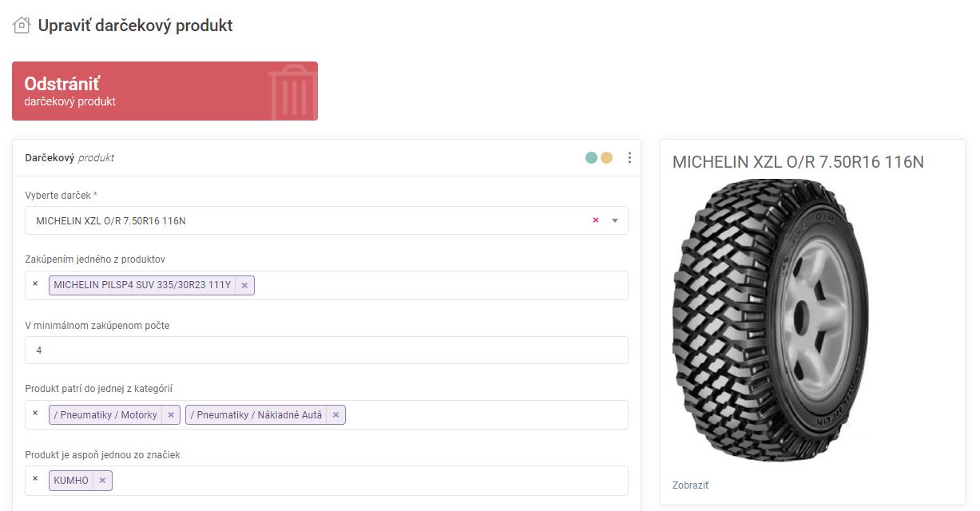Remove the KUMHO brand tag
The image size is (980, 511).
click(102, 481)
